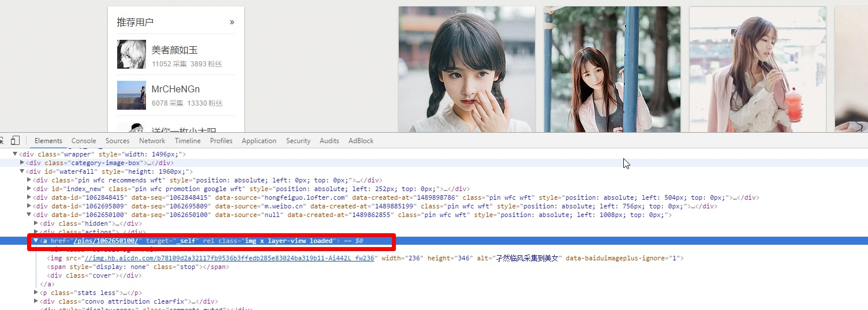Go to the Application tab
Screen dimensions: 868x310
coord(259,141)
